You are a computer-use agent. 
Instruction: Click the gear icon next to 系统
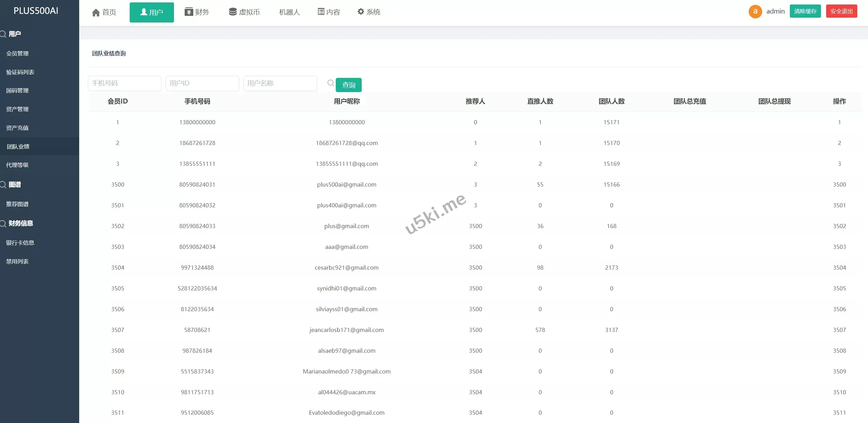point(361,12)
